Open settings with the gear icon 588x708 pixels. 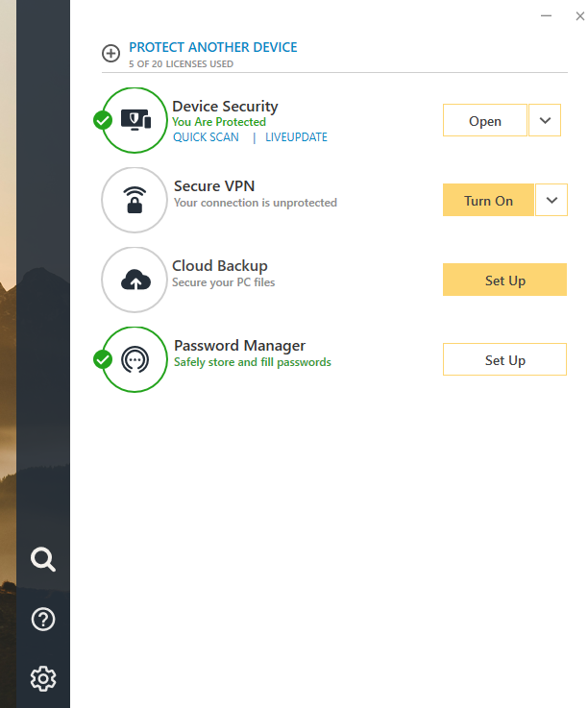[x=43, y=678]
